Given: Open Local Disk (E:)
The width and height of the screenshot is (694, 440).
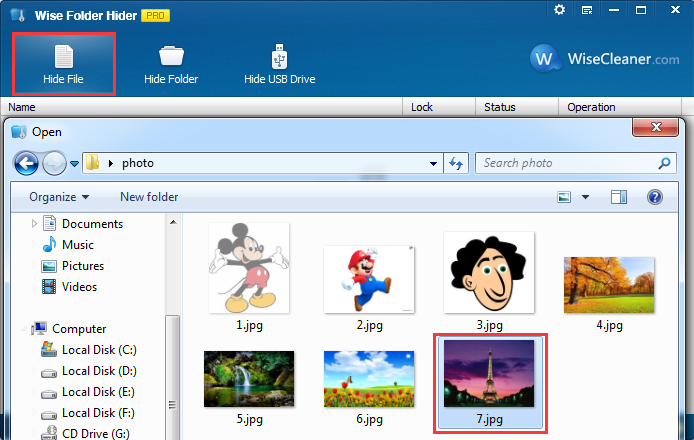Looking at the screenshot, I should click(98, 392).
